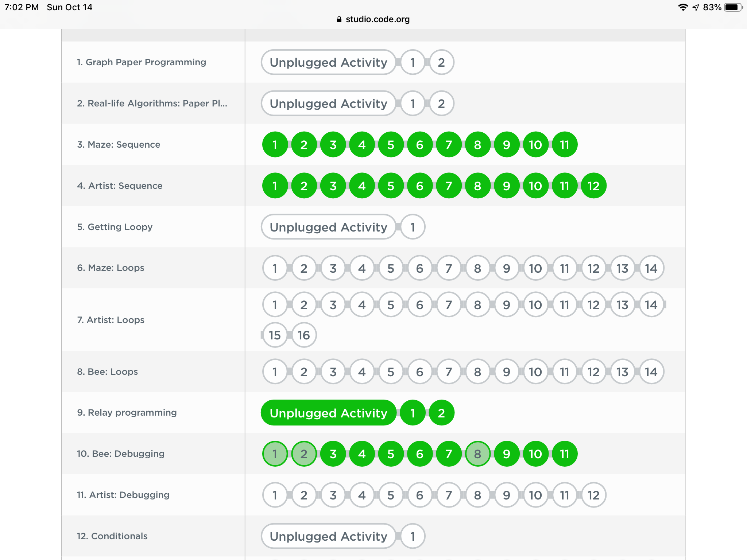Click the Real-life Algorithms lesson title
Screen dimensions: 747x560
pyautogui.click(x=152, y=104)
